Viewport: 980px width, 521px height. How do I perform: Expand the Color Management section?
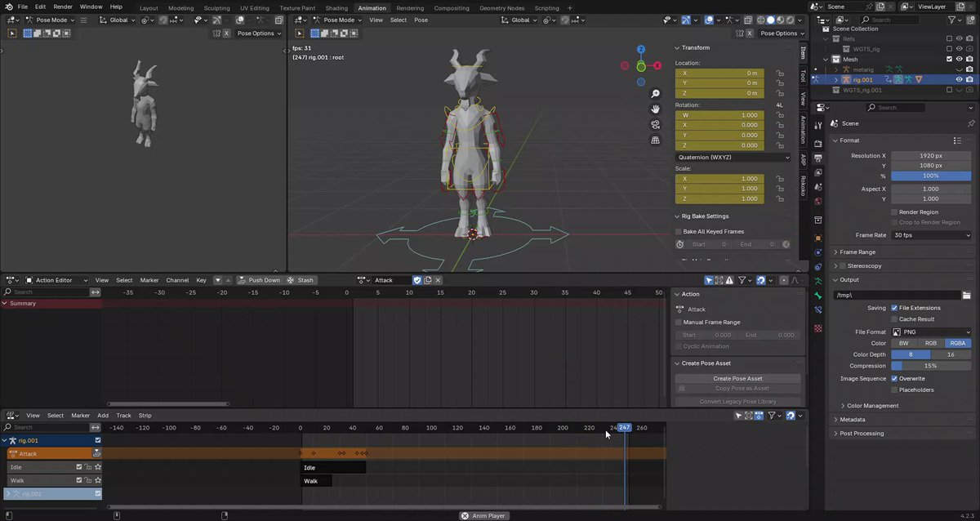pos(872,406)
